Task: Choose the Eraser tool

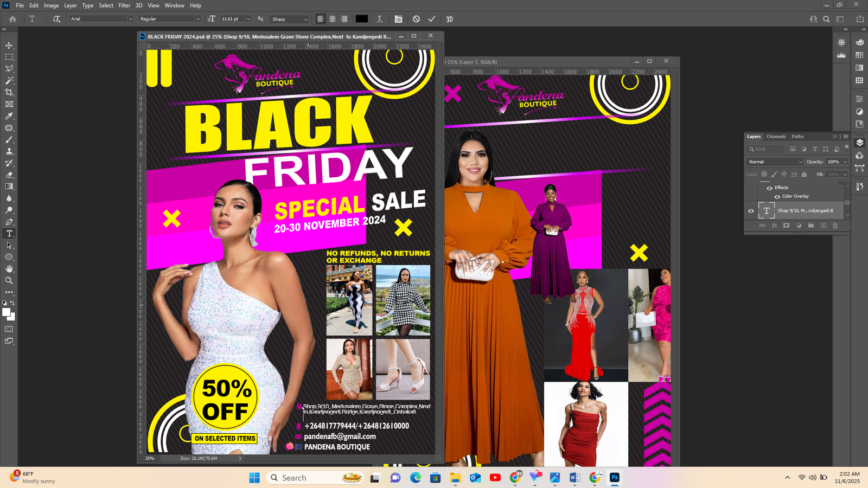Action: pos(9,175)
